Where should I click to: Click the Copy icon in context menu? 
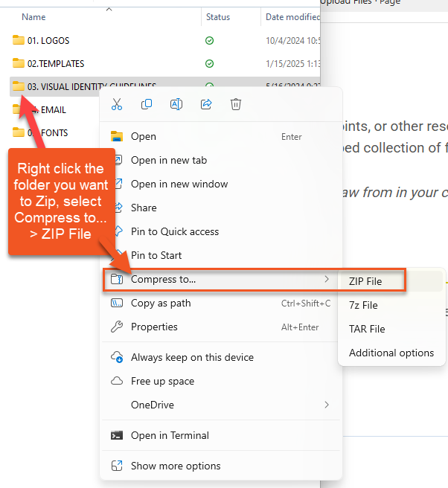[x=147, y=105]
